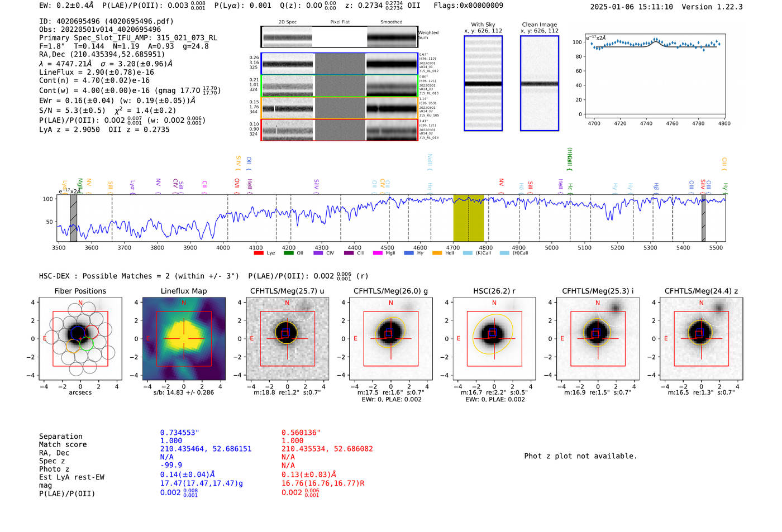Click the Obs: 20220501v014_4020695496 line

[x=100, y=30]
